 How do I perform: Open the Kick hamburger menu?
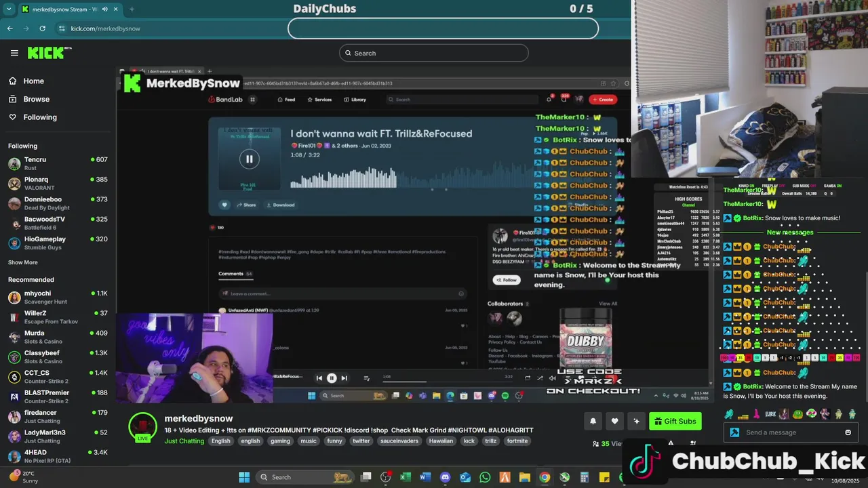pyautogui.click(x=14, y=53)
